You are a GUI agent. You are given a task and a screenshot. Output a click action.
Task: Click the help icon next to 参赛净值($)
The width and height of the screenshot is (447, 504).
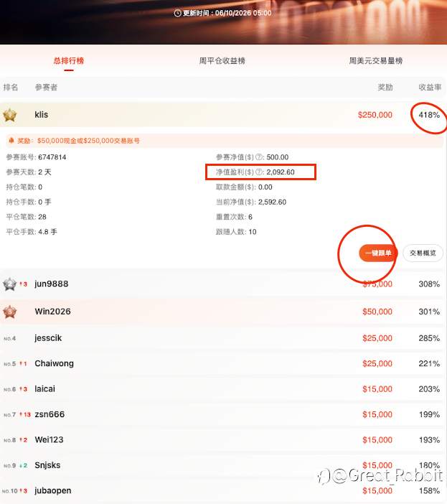point(259,157)
